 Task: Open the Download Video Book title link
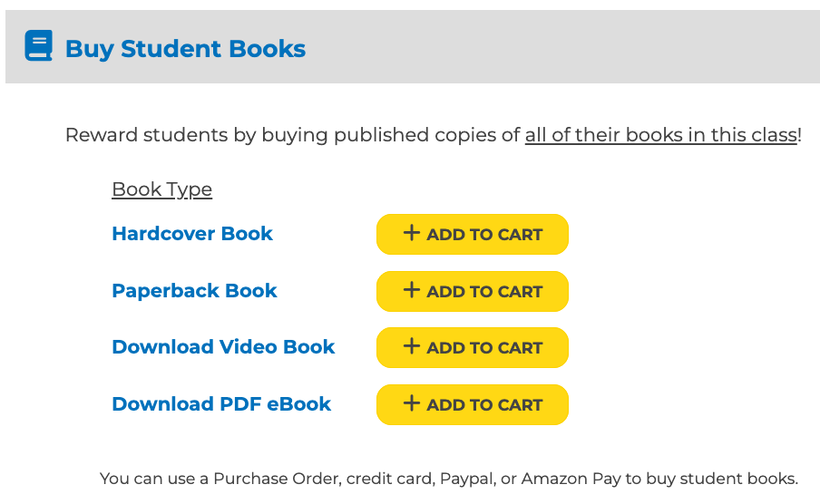(x=223, y=347)
